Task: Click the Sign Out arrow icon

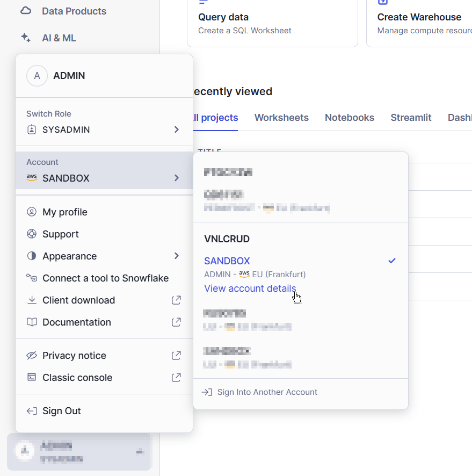Action: [32, 411]
